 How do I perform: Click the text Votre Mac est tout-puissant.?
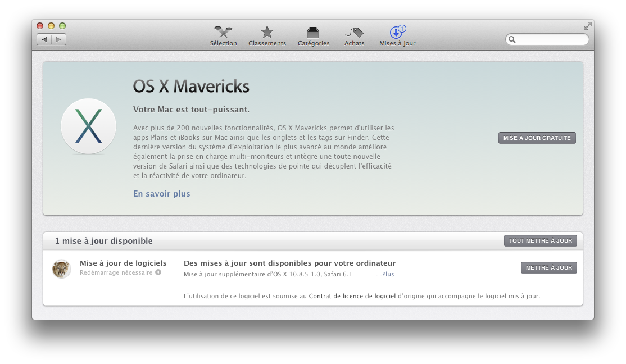[191, 110]
